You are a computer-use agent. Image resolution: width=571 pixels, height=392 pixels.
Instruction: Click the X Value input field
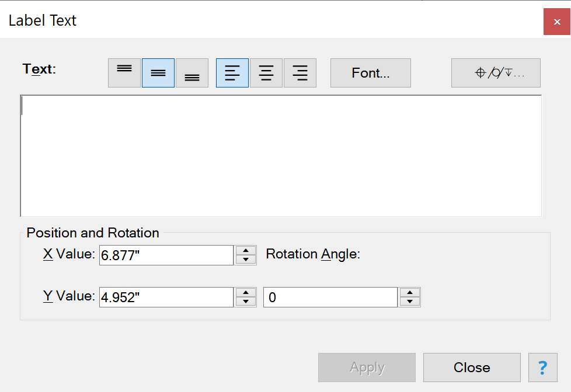tap(166, 255)
